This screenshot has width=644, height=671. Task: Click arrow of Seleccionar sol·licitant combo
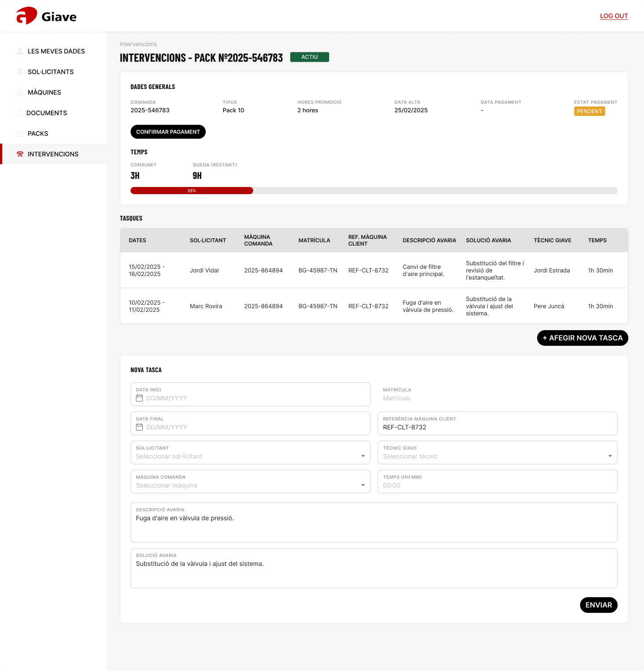click(x=363, y=456)
